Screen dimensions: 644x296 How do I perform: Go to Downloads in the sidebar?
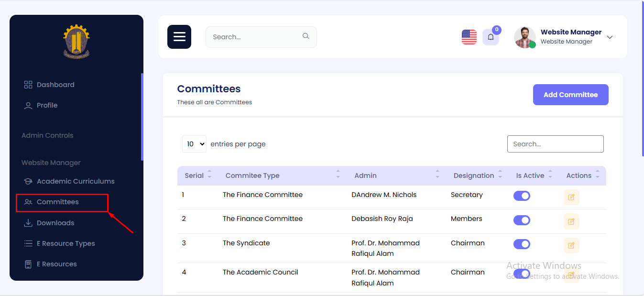tap(55, 223)
